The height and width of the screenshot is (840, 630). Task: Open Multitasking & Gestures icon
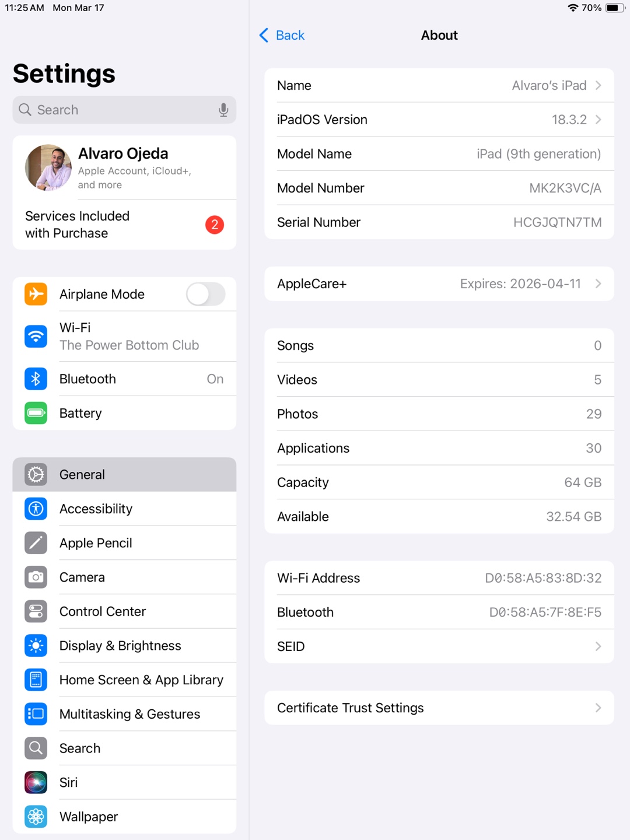(x=36, y=714)
